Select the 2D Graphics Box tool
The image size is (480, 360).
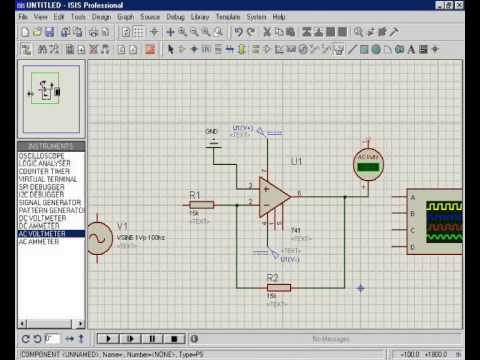tap(364, 50)
